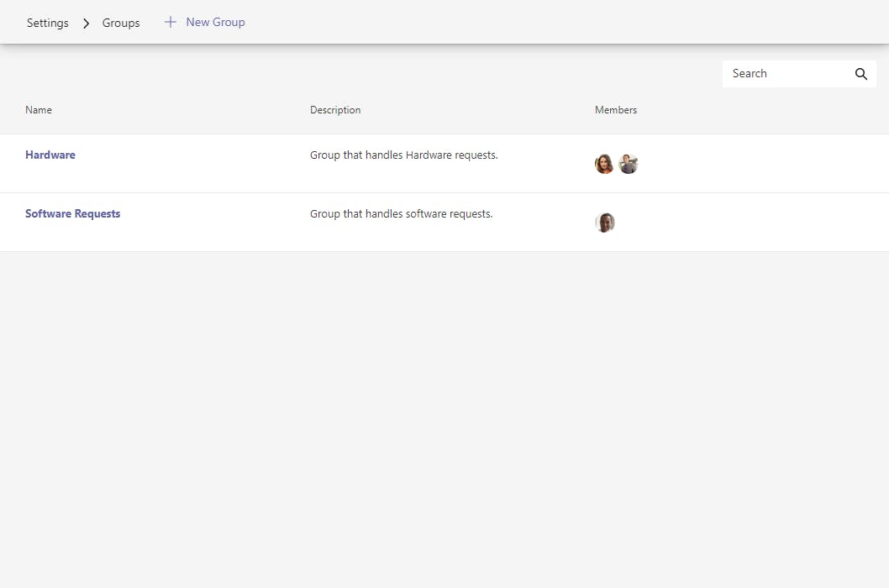Click the plus icon beside New Group
Screen dimensions: 889x588
click(171, 22)
